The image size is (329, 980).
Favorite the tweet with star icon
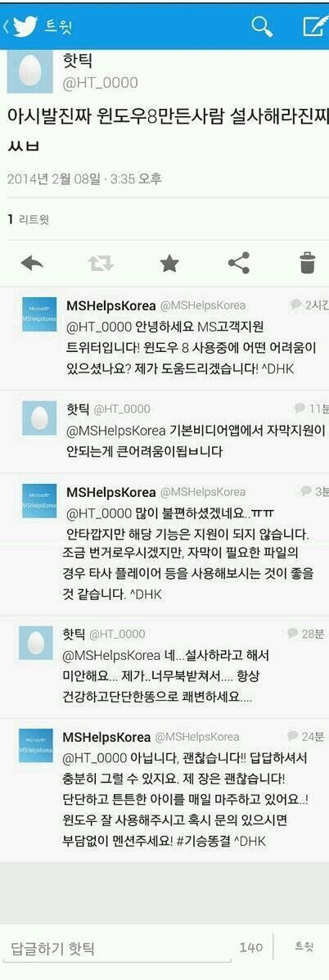pos(169,264)
